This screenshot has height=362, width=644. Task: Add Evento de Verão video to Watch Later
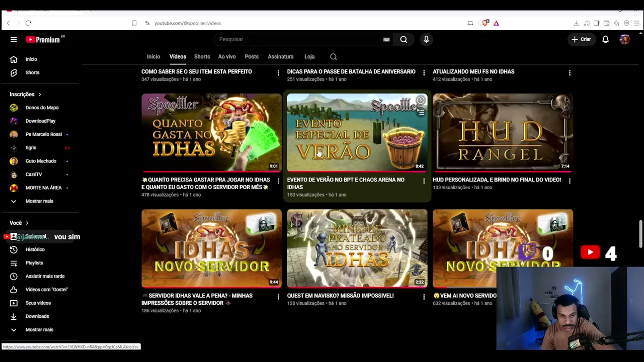(421, 101)
